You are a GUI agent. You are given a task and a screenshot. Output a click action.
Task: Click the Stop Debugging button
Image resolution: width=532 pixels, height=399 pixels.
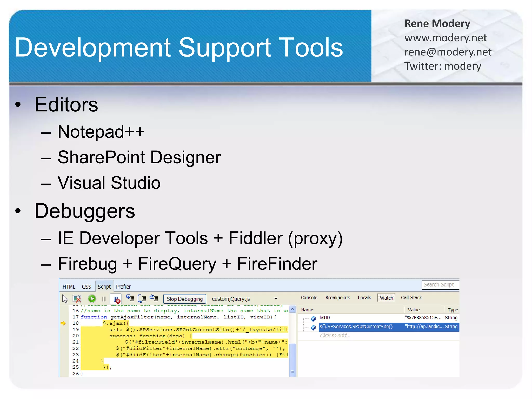[185, 299]
